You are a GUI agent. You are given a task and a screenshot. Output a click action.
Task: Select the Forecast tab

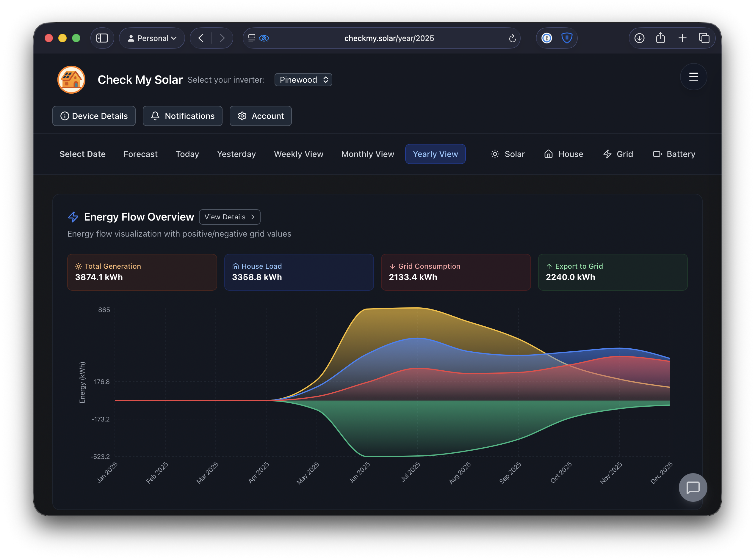pos(140,154)
